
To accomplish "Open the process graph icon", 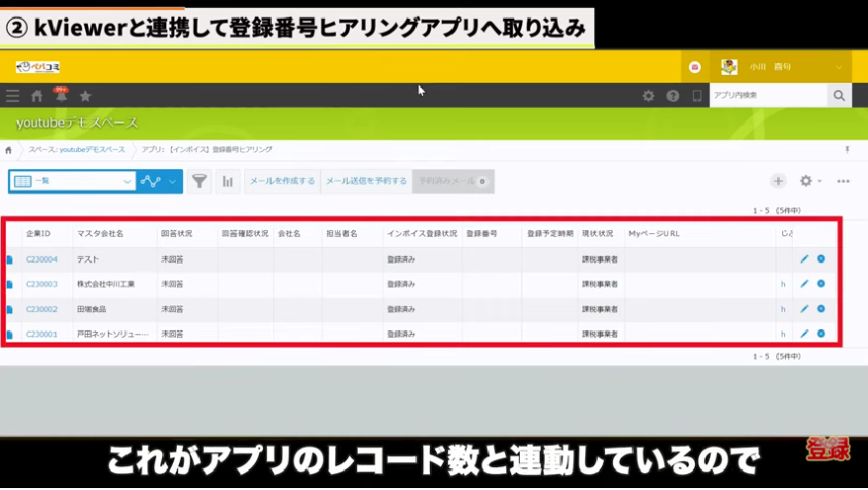I will (x=150, y=181).
